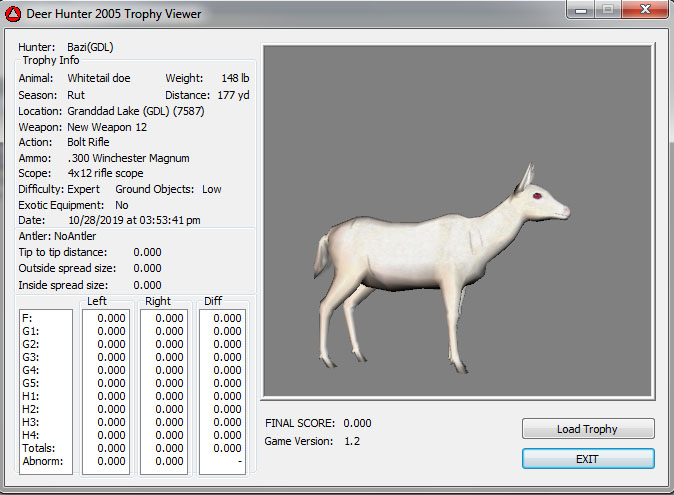Click the .300 Winchester Magnum ammo text
This screenshot has width=674, height=495.
pos(128,158)
